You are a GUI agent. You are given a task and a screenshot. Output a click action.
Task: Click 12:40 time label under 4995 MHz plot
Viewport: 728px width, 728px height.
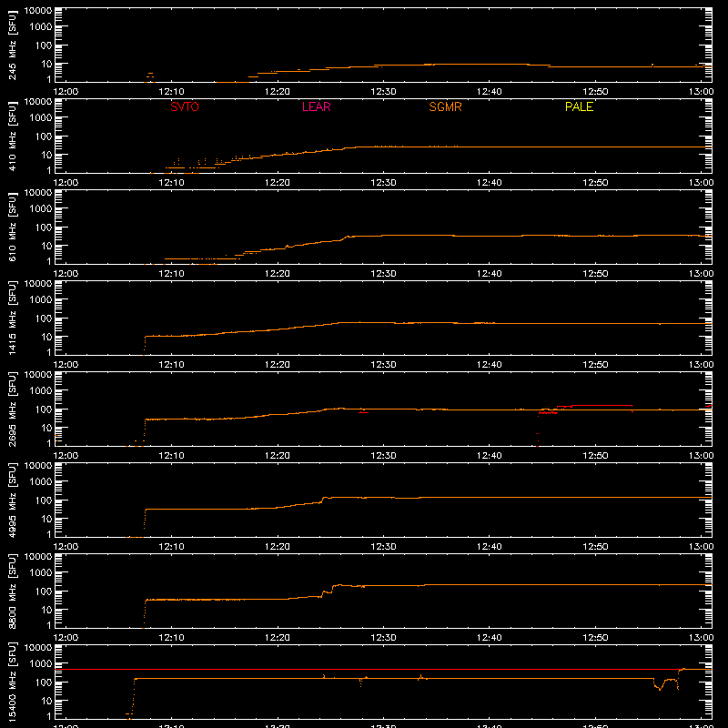490,547
